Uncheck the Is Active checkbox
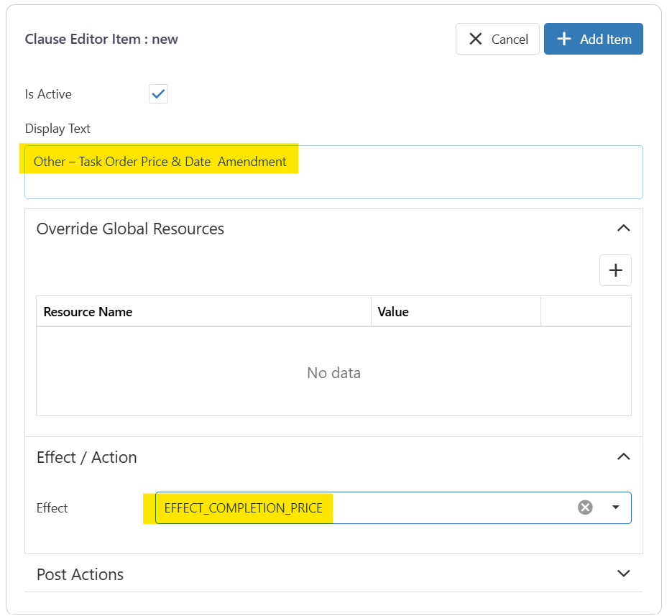The image size is (672, 616). (159, 94)
